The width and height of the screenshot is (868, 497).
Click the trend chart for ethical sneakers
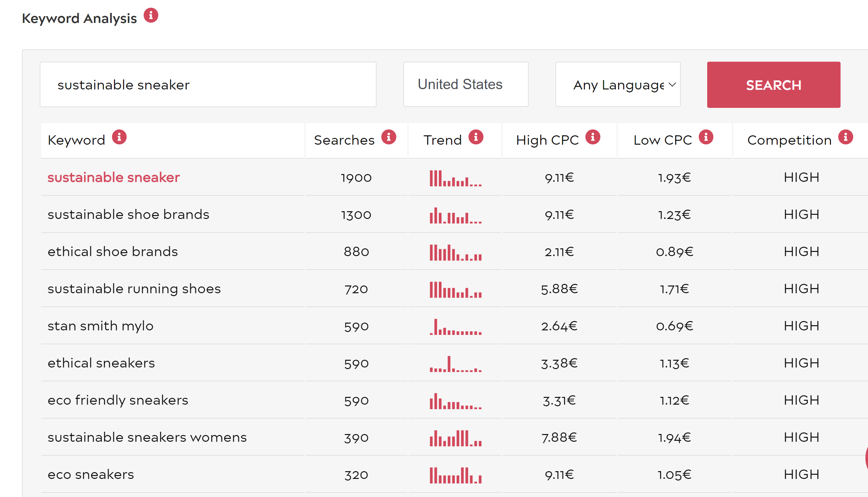(455, 364)
